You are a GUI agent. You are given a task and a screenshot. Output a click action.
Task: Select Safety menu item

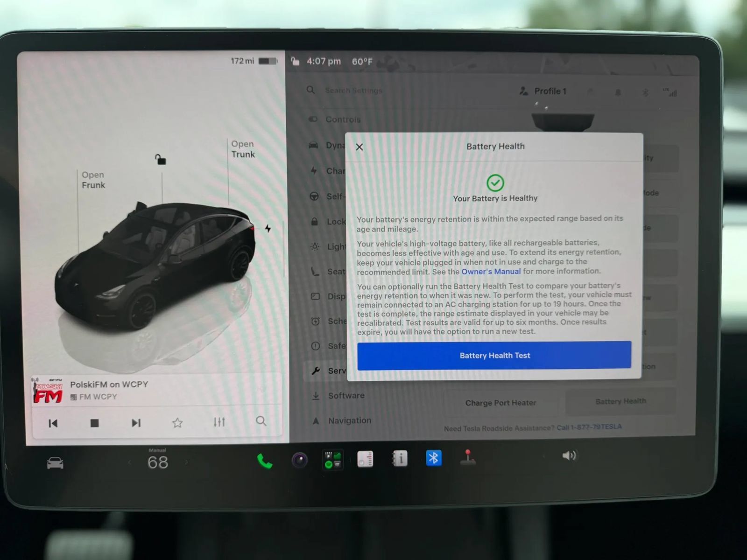tap(328, 346)
